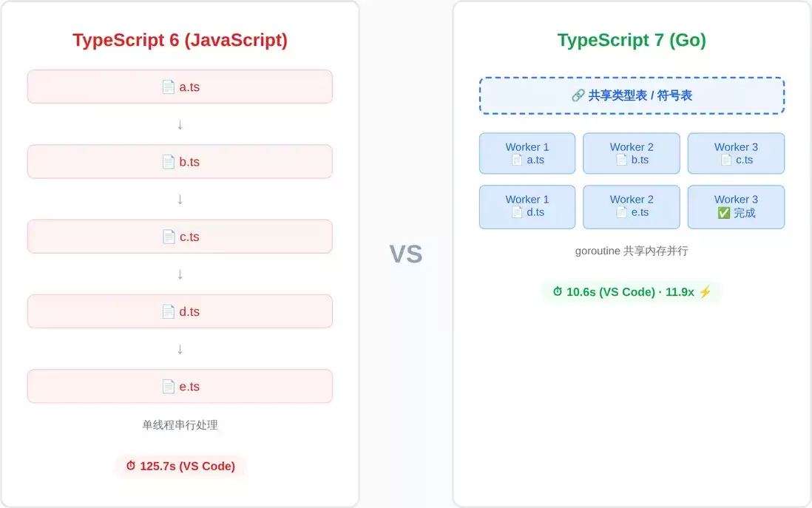Click the Worker 1 a.ts card

pyautogui.click(x=527, y=153)
